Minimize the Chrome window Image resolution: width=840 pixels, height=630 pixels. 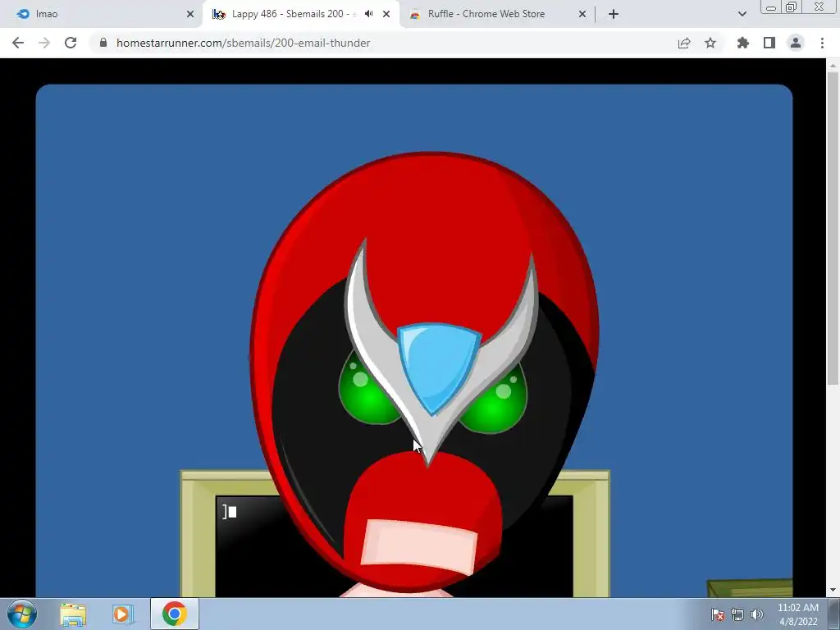770,7
